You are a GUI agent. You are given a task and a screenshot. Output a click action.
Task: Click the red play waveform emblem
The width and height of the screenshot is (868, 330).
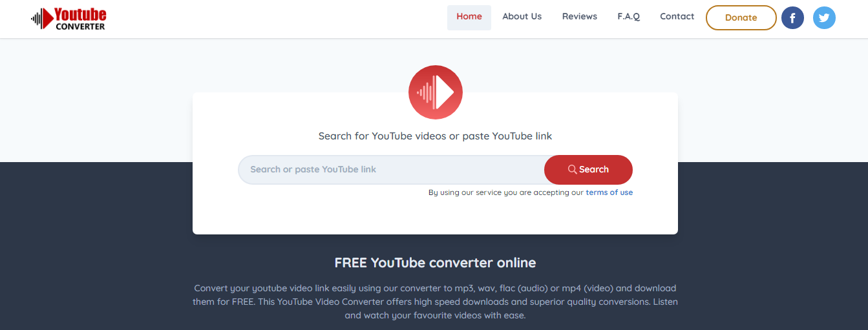[x=435, y=92]
